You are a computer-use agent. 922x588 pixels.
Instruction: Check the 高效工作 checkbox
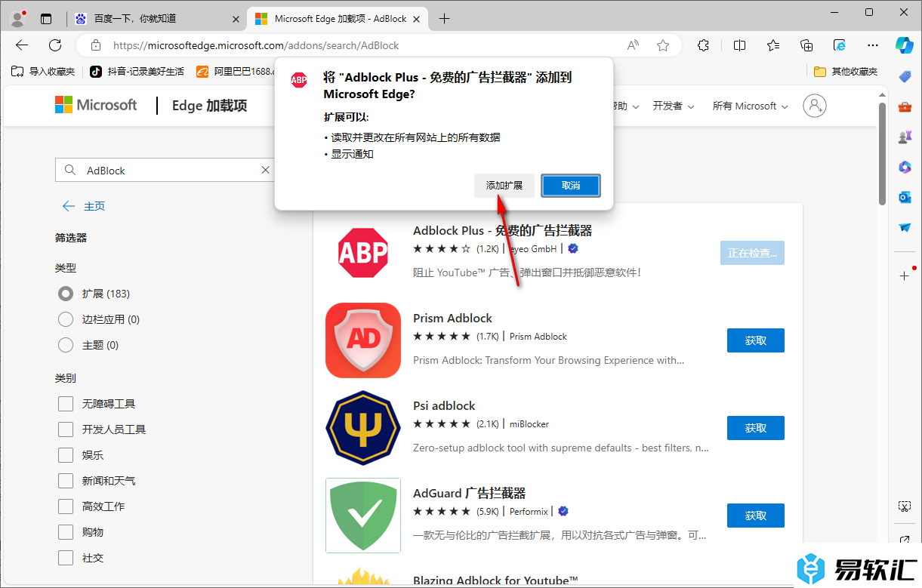(66, 506)
